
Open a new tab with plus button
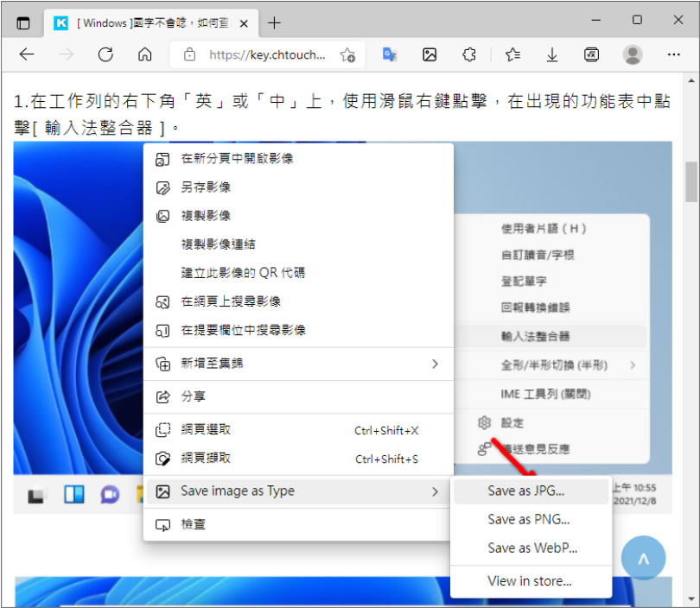[x=275, y=22]
